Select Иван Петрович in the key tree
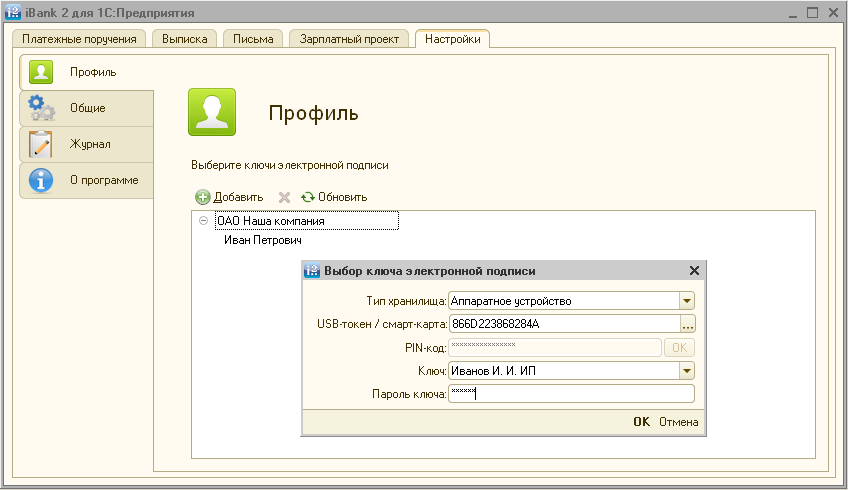The width and height of the screenshot is (848, 490). 262,240
